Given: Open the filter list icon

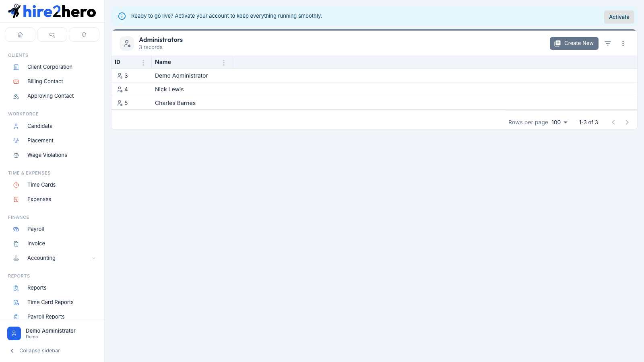Looking at the screenshot, I should tap(608, 43).
